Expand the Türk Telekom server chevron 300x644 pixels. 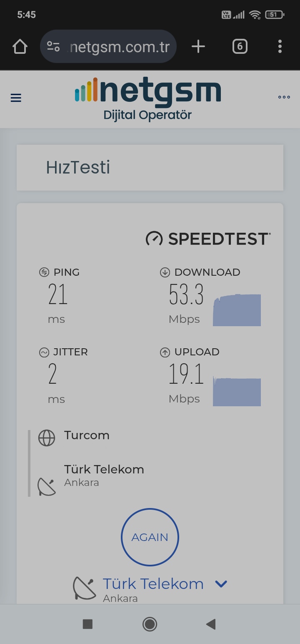221,584
